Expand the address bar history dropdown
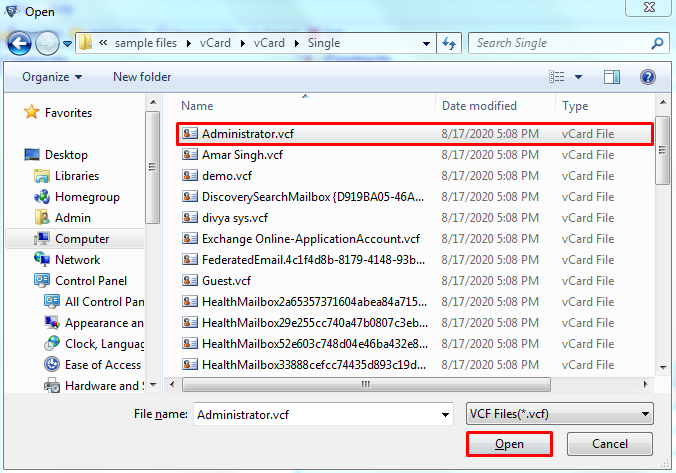Screen dimensions: 676x473 pyautogui.click(x=426, y=43)
